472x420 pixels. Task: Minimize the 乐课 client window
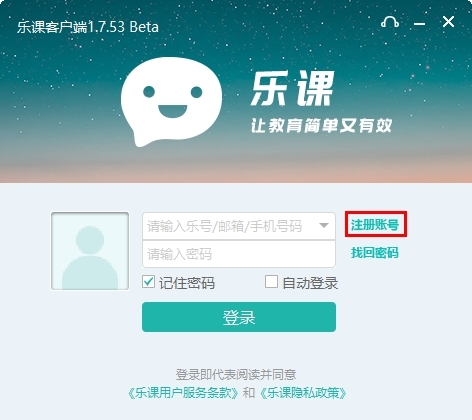[419, 24]
